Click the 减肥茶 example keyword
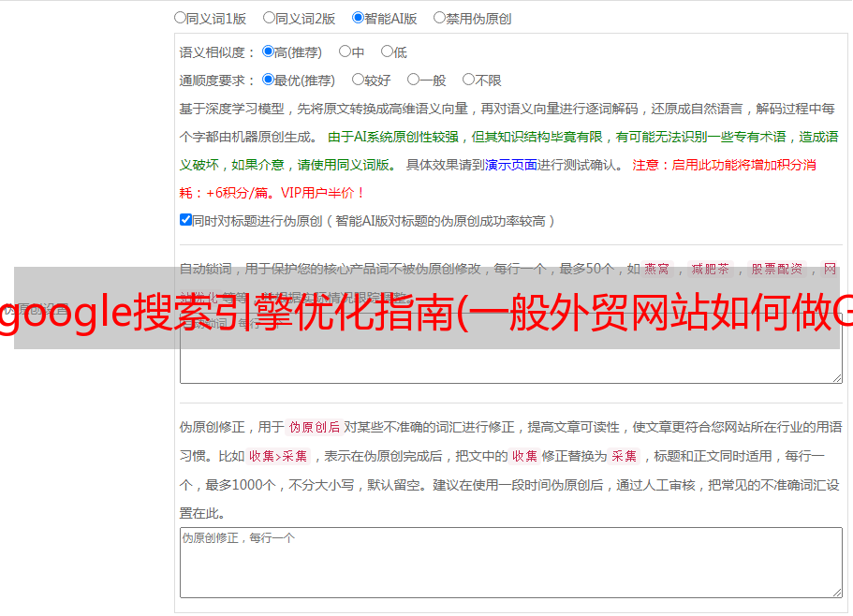 [x=710, y=269]
